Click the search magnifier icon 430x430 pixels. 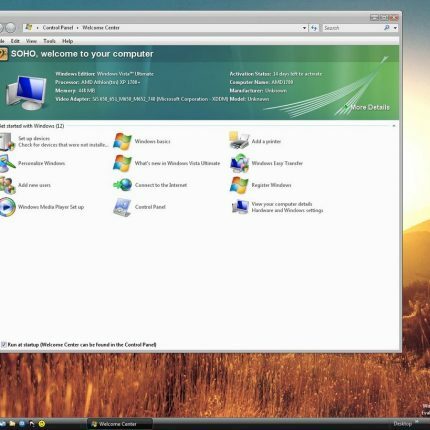(x=386, y=28)
